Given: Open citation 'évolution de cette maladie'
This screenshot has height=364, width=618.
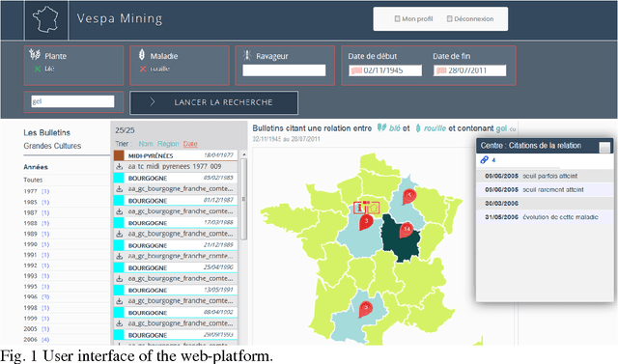Looking at the screenshot, I should 545,217.
